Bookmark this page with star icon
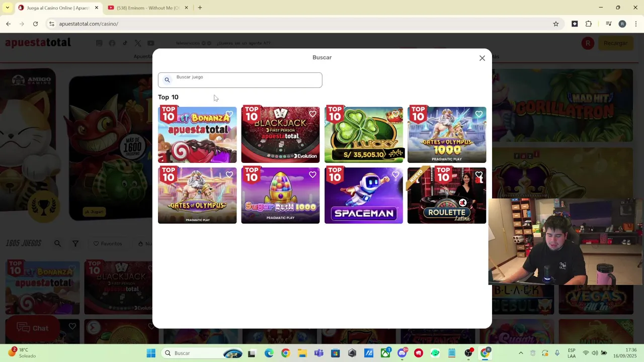This screenshot has height=362, width=644. [556, 24]
